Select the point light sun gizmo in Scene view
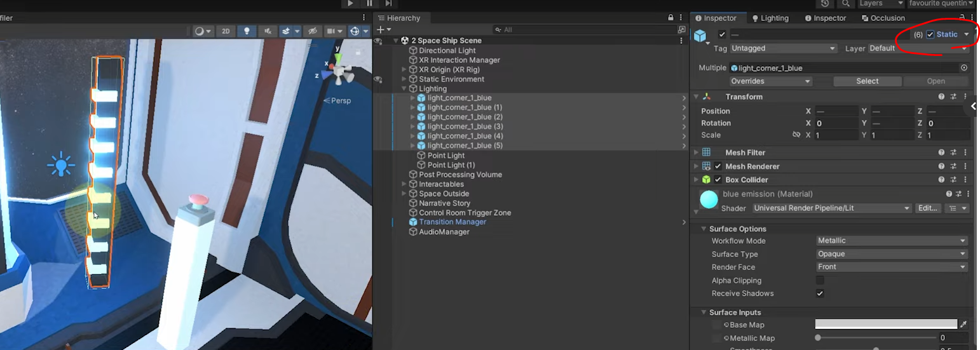This screenshot has height=350, width=980. [x=61, y=165]
